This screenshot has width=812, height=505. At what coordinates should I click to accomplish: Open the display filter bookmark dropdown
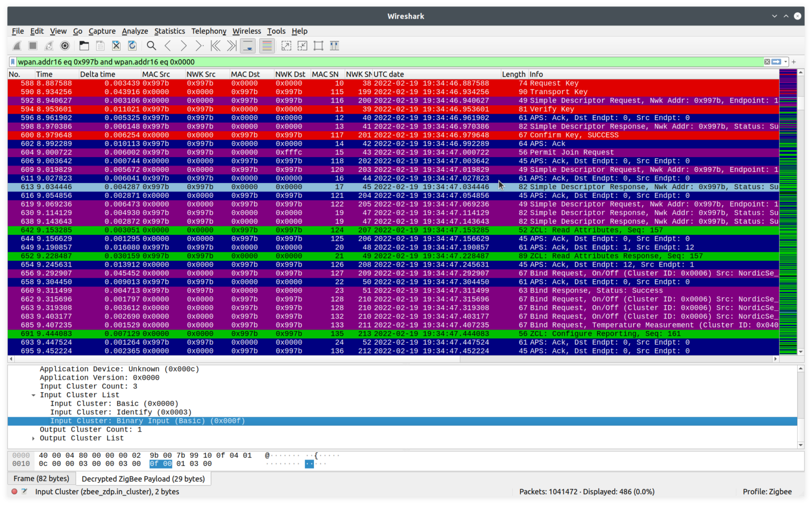tap(12, 62)
